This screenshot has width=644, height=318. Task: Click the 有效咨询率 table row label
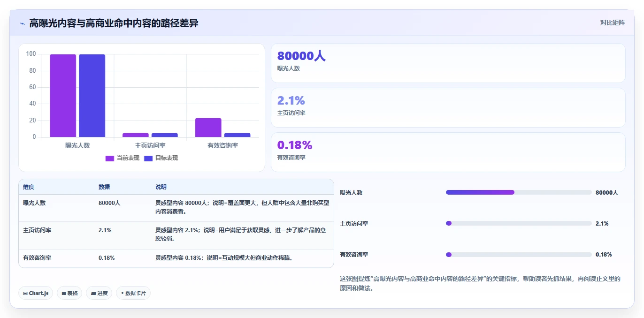(37, 257)
